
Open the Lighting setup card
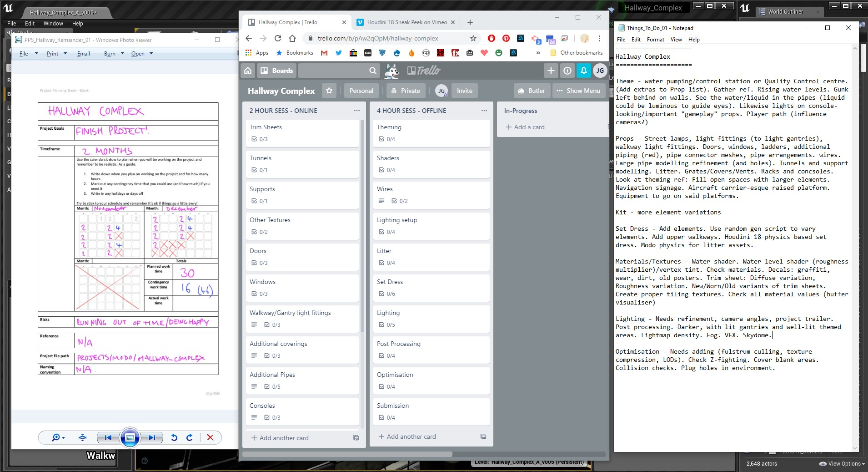tap(431, 226)
